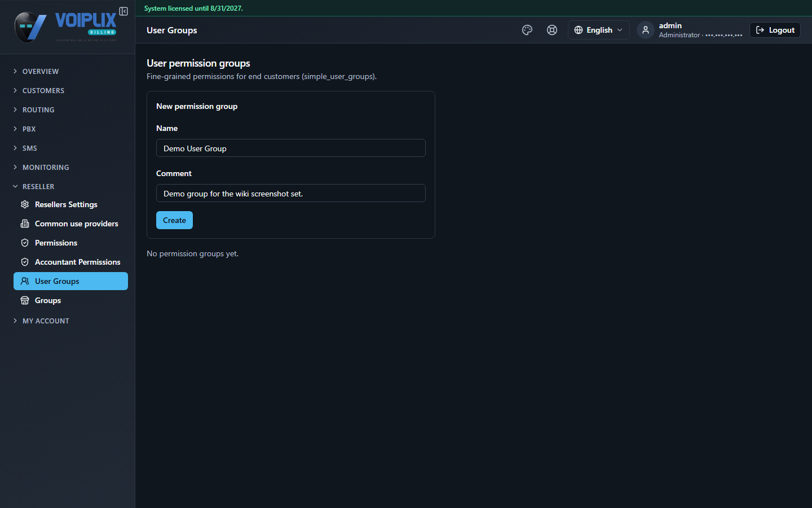Viewport: 812px width, 508px height.
Task: Select the User Groups menu item
Action: pos(70,281)
